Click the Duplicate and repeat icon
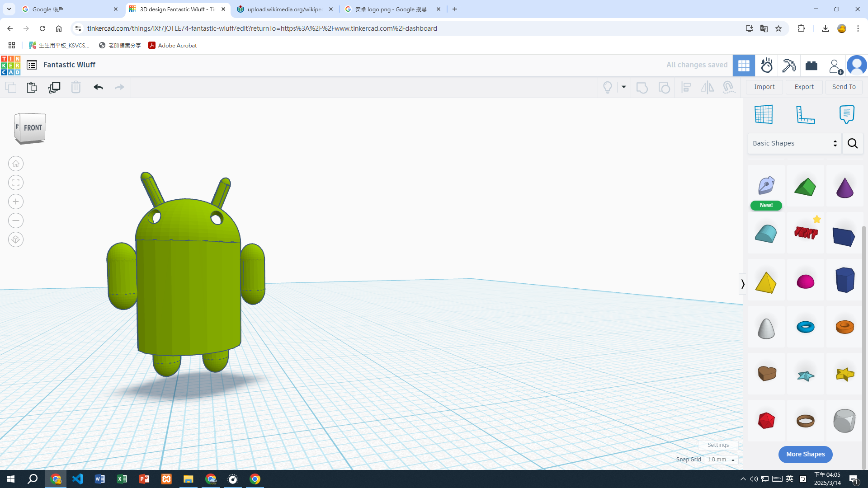Screen dimensions: 868x488 click(54, 87)
